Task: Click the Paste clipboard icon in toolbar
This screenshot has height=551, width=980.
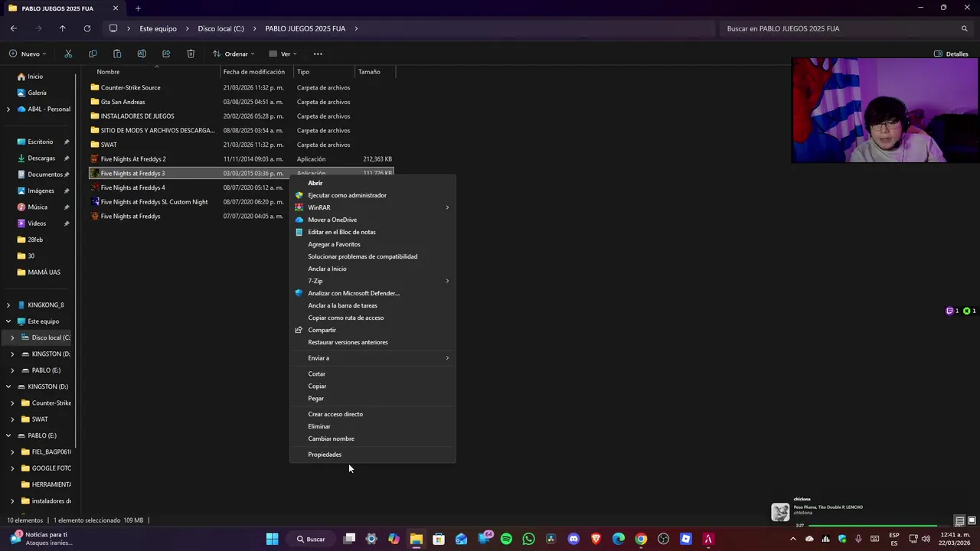Action: pos(117,54)
